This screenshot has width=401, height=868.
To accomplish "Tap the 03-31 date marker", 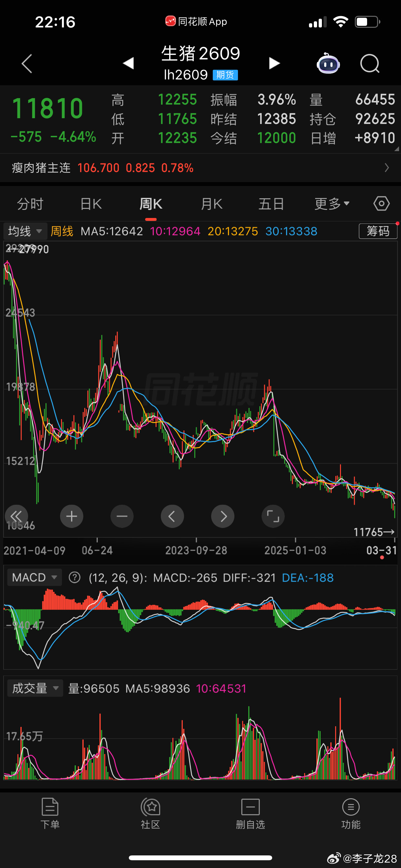I will 381,551.
